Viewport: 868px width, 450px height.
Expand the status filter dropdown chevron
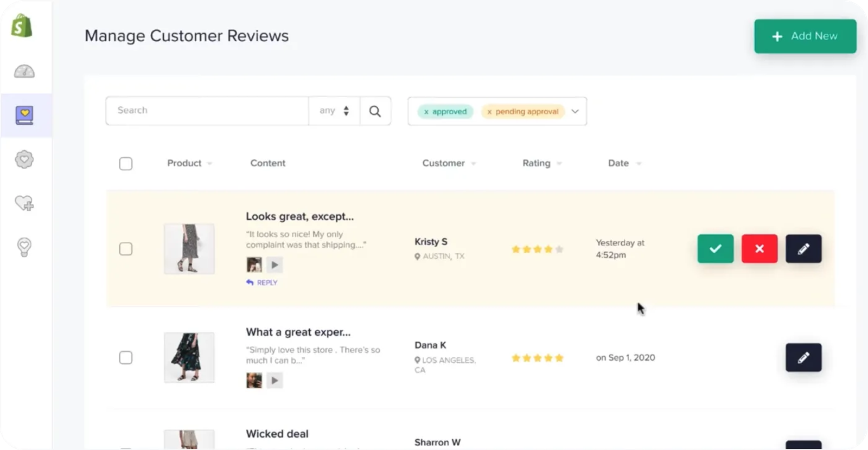(575, 111)
